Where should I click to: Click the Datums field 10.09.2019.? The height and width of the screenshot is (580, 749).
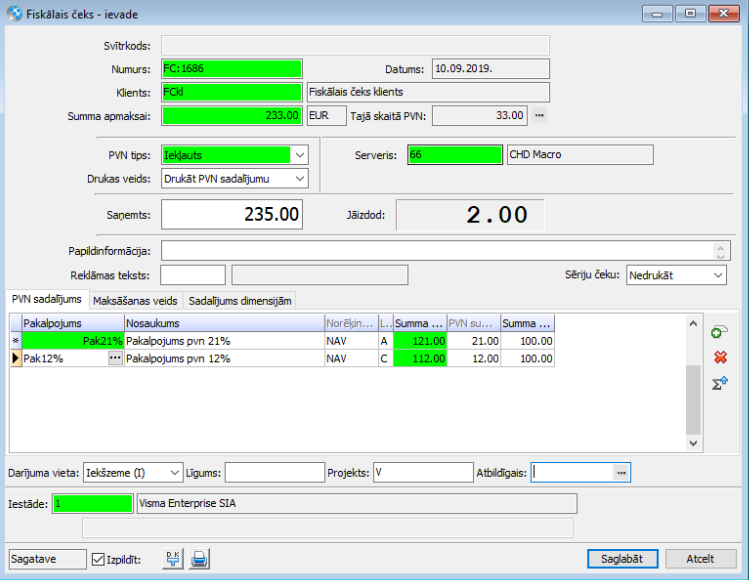[491, 69]
